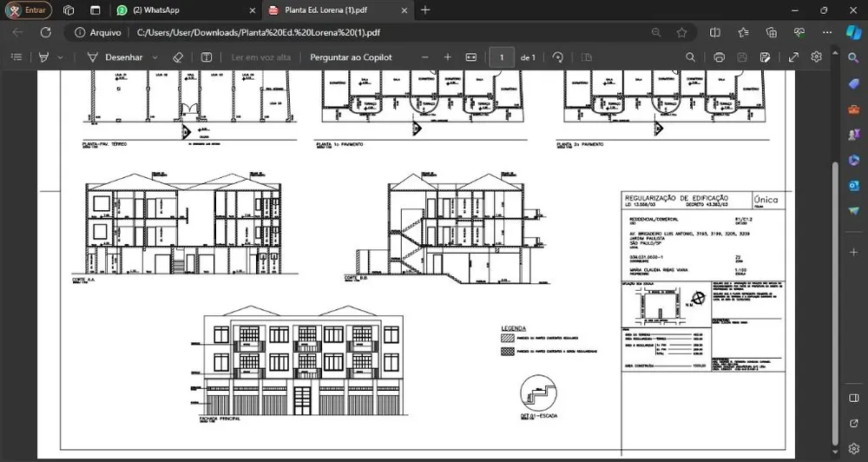
Task: Add this page to favorites star
Action: tap(682, 33)
